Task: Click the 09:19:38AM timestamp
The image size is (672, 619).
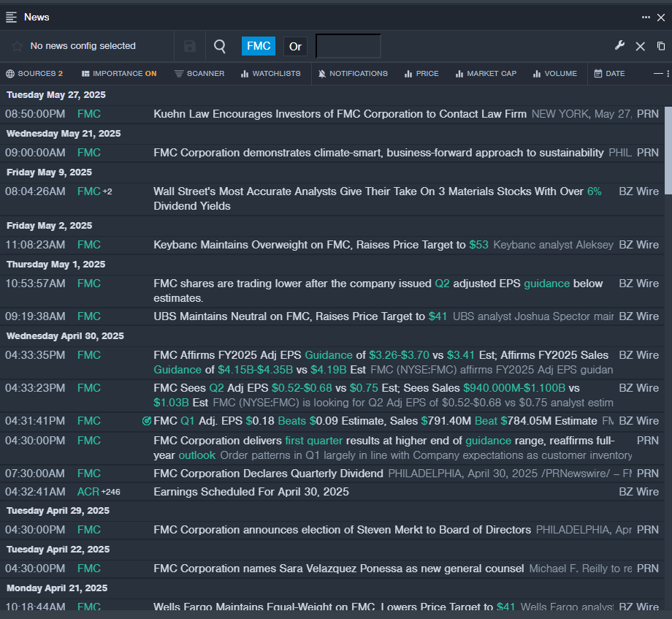Action: click(35, 316)
